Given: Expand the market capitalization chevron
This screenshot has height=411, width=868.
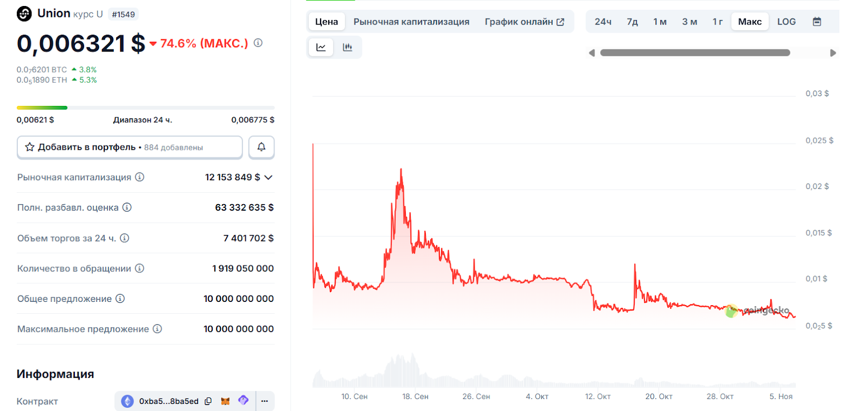Looking at the screenshot, I should (x=268, y=178).
